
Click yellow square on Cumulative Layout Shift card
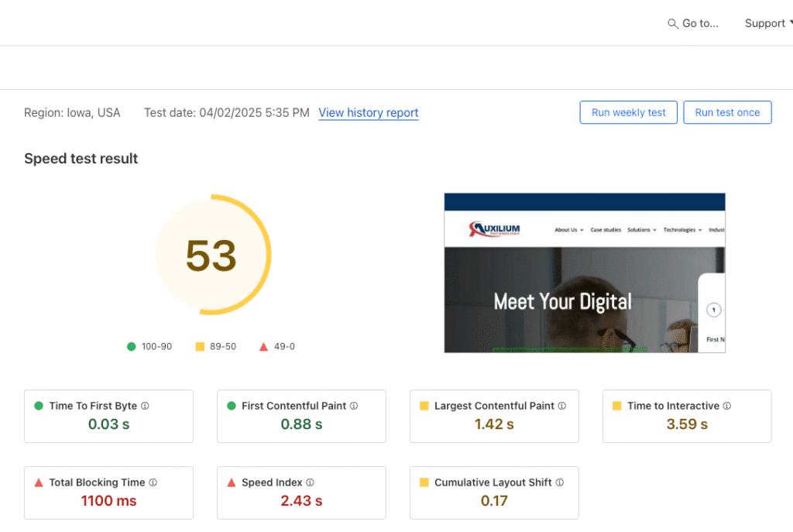point(424,482)
